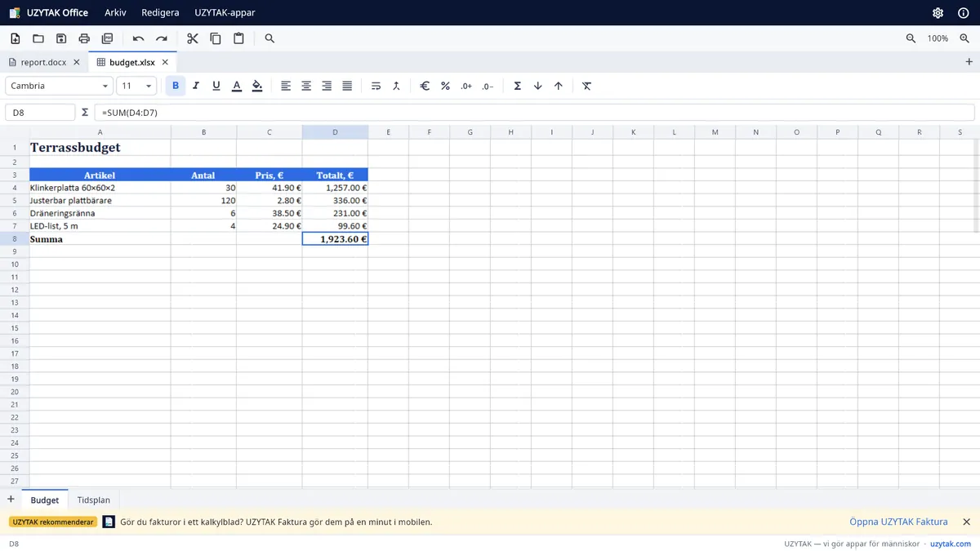The width and height of the screenshot is (980, 551).
Task: Paste from the clipboard
Action: [x=238, y=38]
